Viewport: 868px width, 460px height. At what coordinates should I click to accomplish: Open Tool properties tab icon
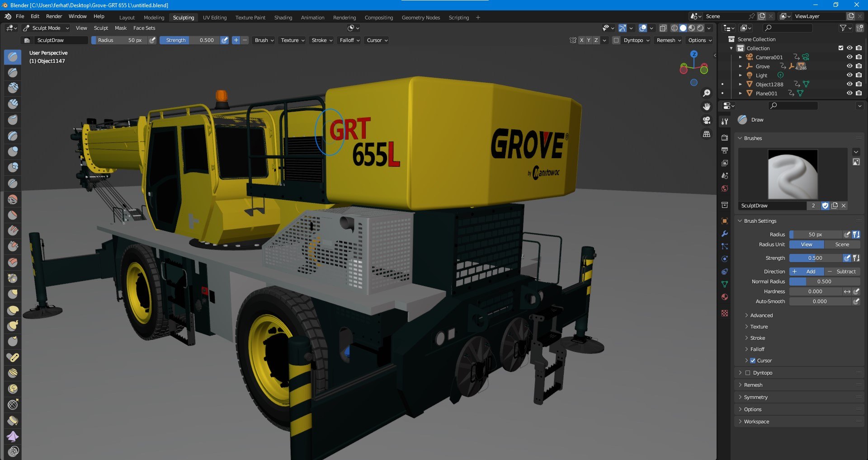pos(725,122)
